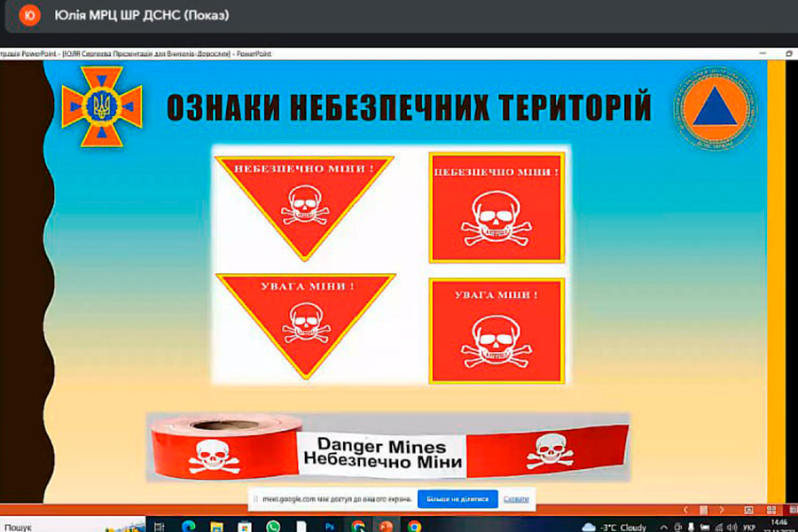
Task: Click the square 'УВАГА МІНИ !' sign
Action: [x=497, y=331]
